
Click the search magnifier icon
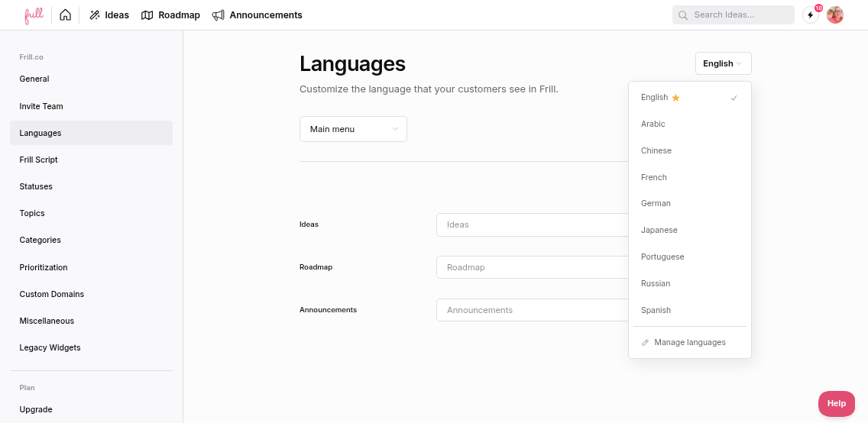click(x=683, y=15)
